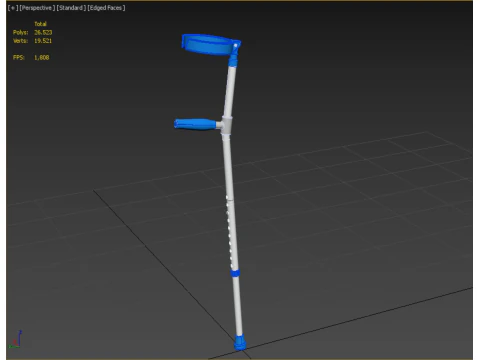Select the blue forearm cuff of the crutch
This screenshot has height=360, width=480.
209,44
